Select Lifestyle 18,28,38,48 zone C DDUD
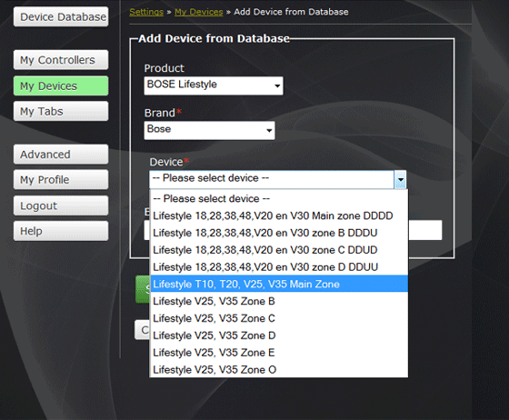Screen dimensions: 509x420 point(279,250)
